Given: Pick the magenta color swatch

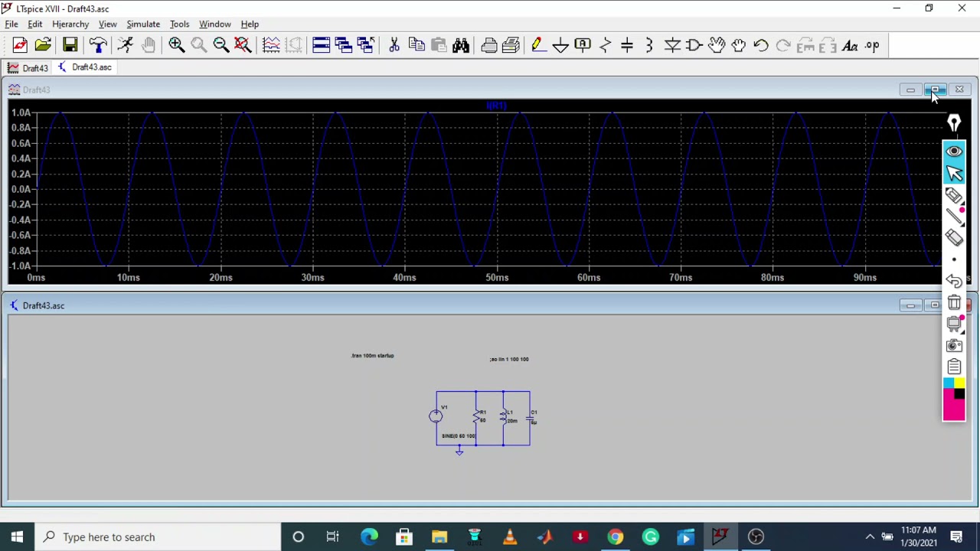Looking at the screenshot, I should point(954,409).
